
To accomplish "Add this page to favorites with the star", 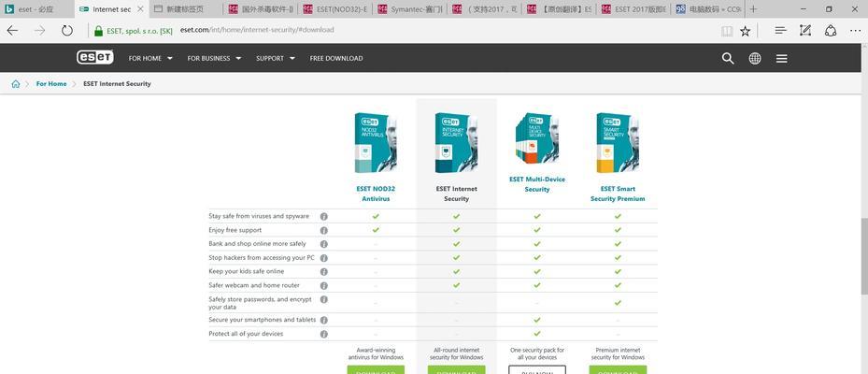I will click(745, 31).
